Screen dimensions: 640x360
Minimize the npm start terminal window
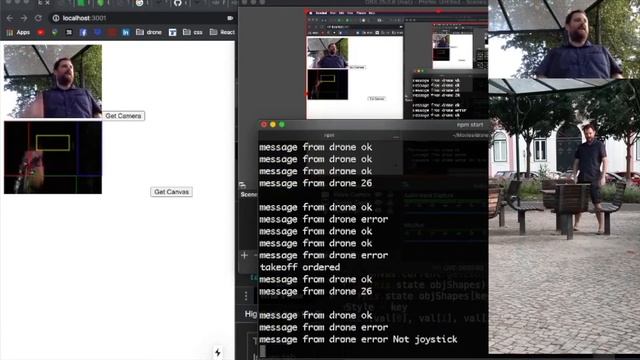click(x=273, y=124)
